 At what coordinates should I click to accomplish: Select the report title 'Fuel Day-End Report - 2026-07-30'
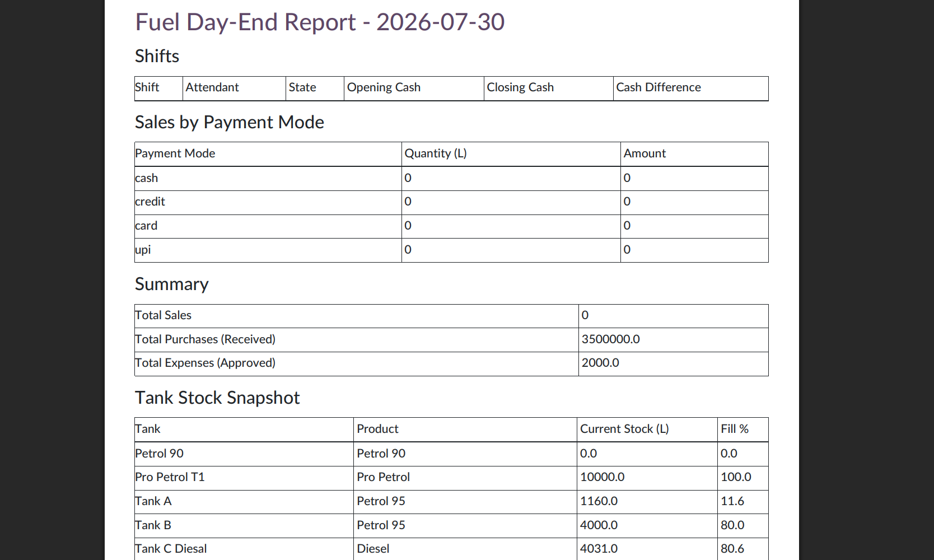tap(320, 22)
